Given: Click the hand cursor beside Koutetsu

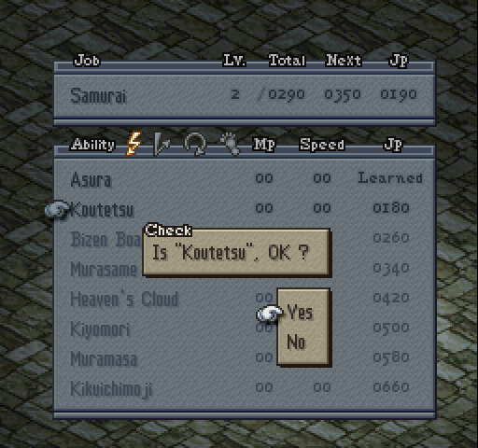Looking at the screenshot, I should [x=57, y=210].
